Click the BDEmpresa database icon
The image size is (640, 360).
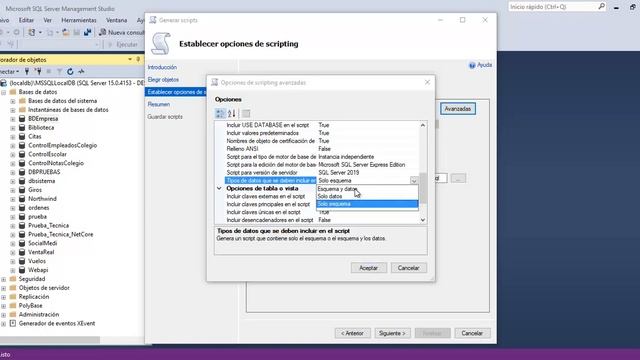[x=22, y=119]
